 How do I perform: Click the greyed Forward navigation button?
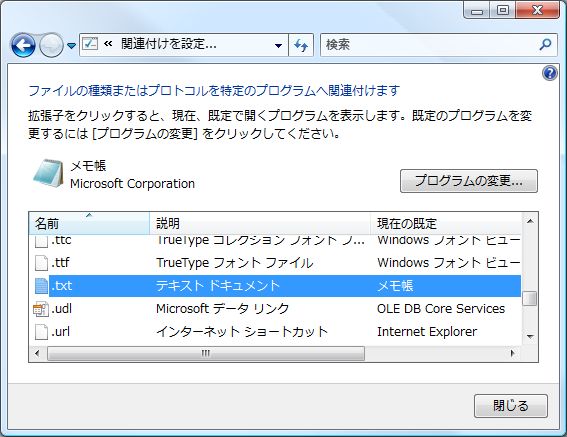51,45
